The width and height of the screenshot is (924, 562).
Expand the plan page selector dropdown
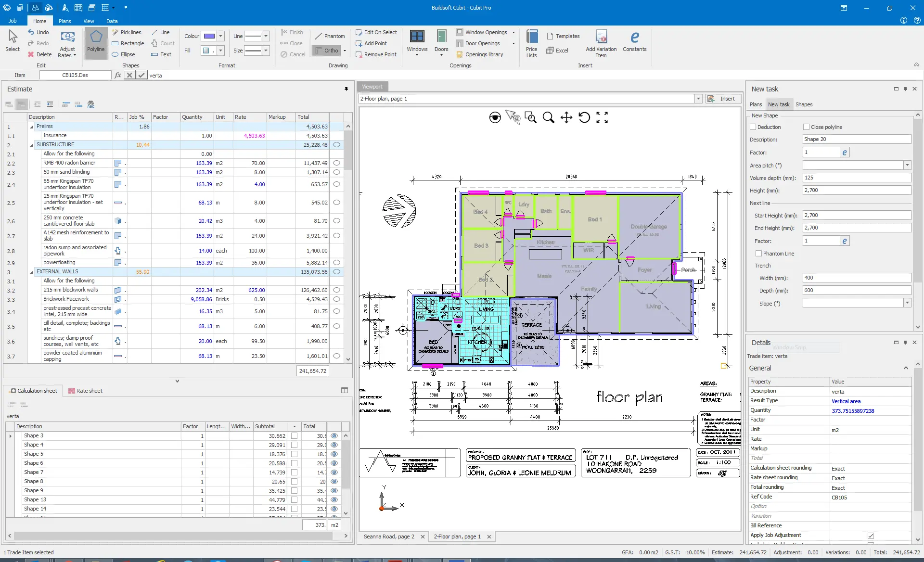click(698, 99)
